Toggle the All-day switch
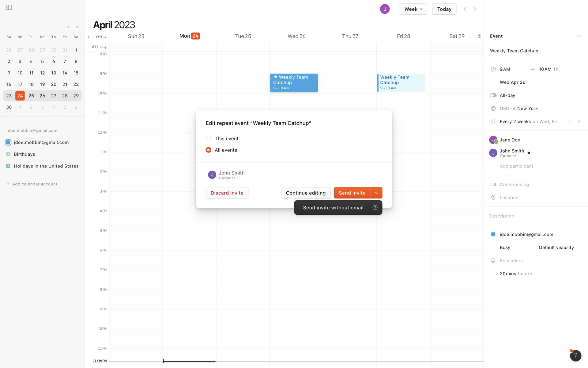 tap(493, 95)
